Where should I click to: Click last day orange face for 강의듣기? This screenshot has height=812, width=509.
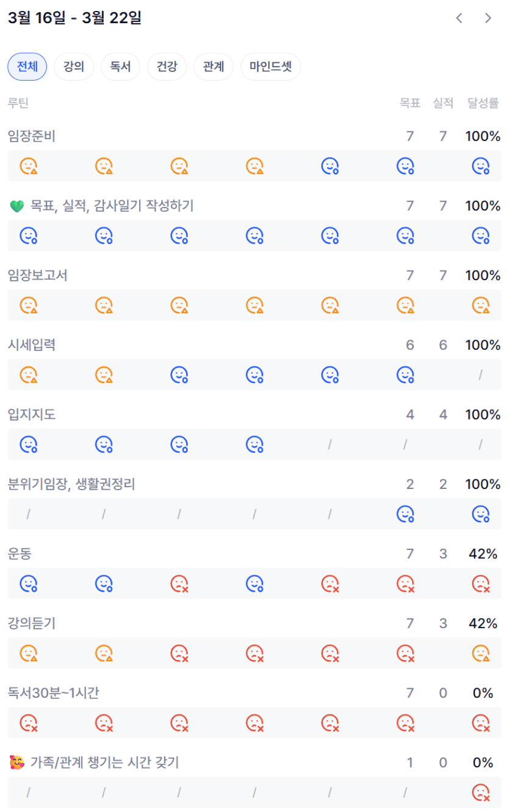[481, 653]
